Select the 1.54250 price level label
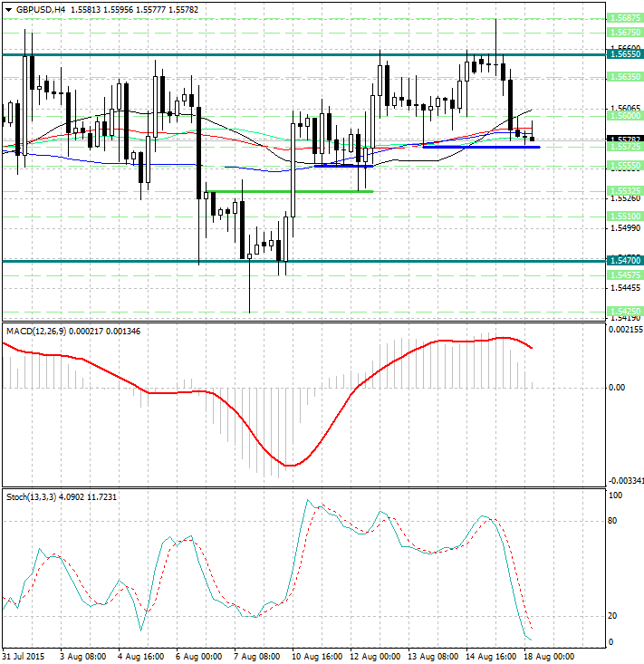This screenshot has width=644, height=664. (x=626, y=311)
